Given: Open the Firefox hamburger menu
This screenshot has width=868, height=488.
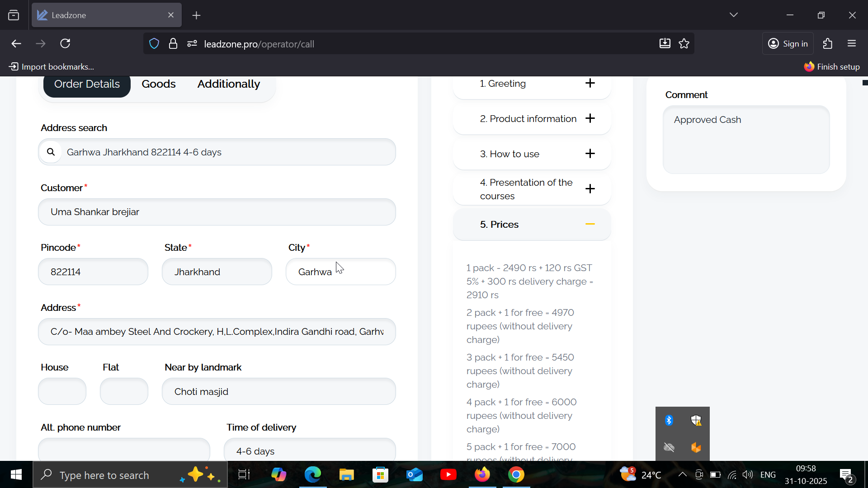Looking at the screenshot, I should pos(852,44).
